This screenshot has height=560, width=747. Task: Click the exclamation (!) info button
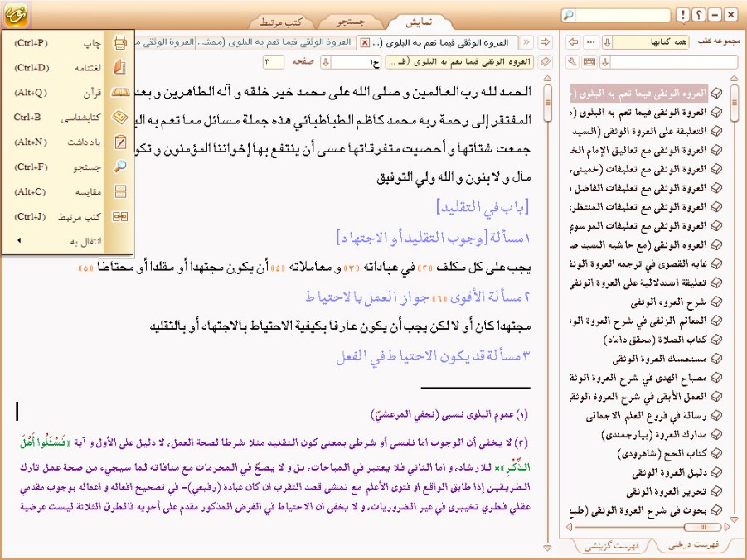pyautogui.click(x=682, y=15)
